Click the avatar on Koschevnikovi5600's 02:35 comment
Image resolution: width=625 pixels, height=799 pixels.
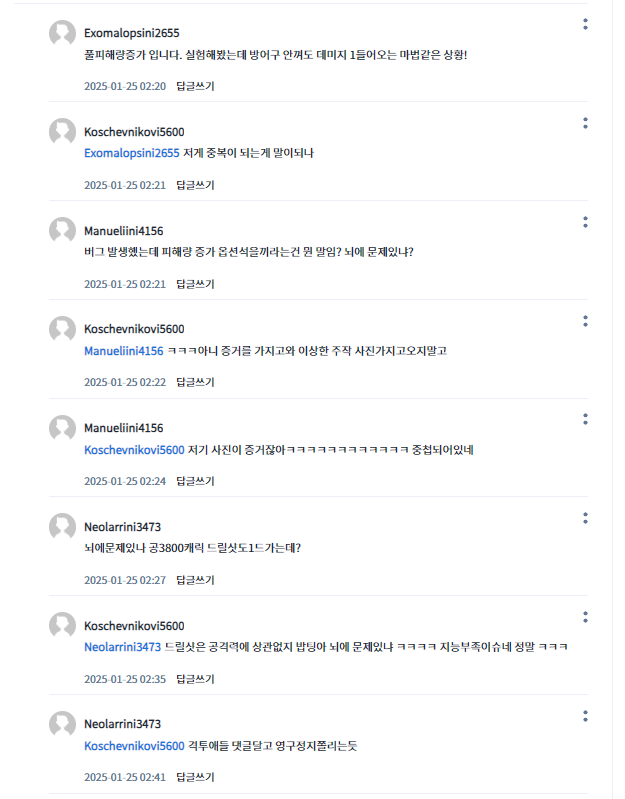tap(62, 625)
